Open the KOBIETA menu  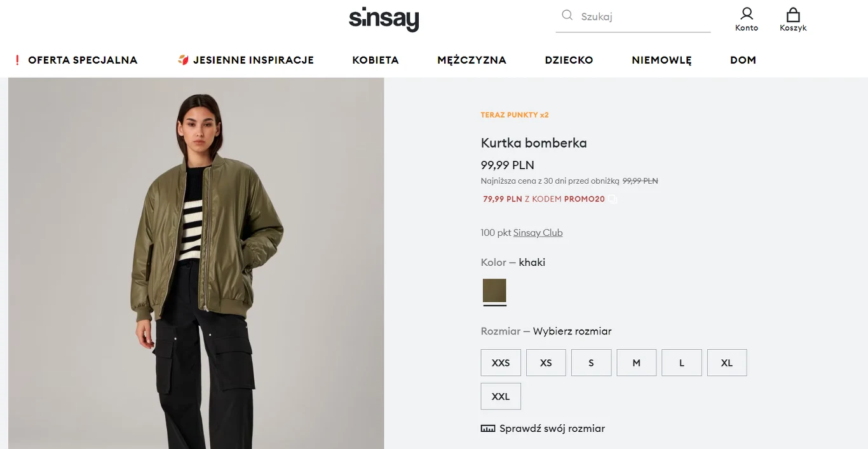click(376, 60)
